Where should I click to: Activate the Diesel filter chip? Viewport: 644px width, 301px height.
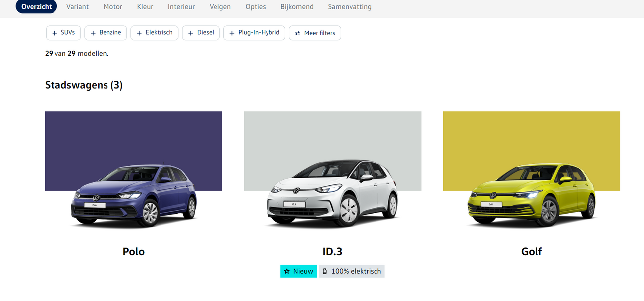click(201, 33)
